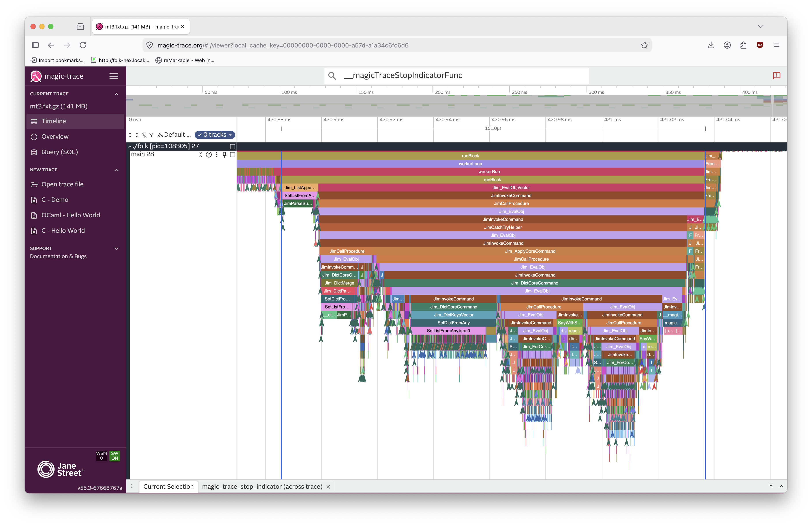812x526 pixels.
Task: Open main 28 track options kebab menu
Action: click(217, 155)
